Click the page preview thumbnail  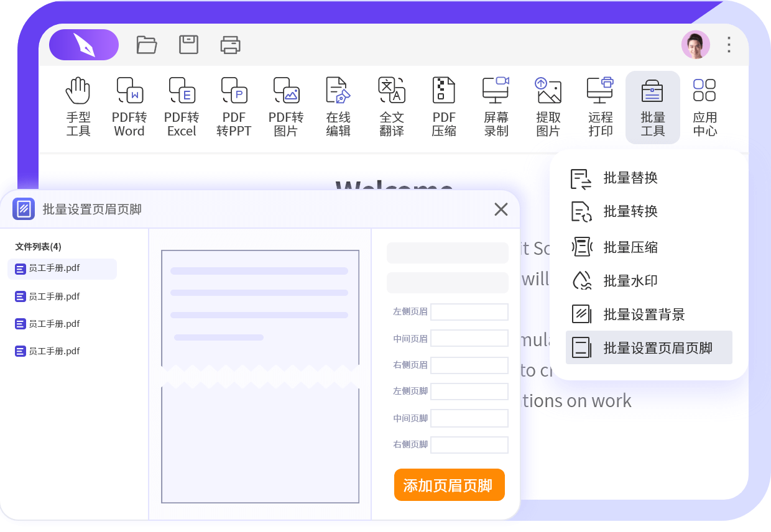coord(260,377)
